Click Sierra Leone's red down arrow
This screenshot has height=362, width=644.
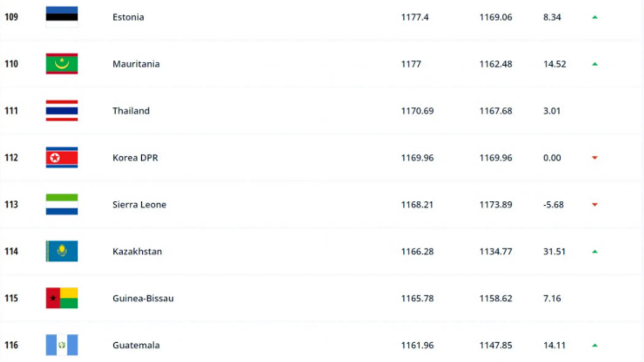[x=595, y=205]
